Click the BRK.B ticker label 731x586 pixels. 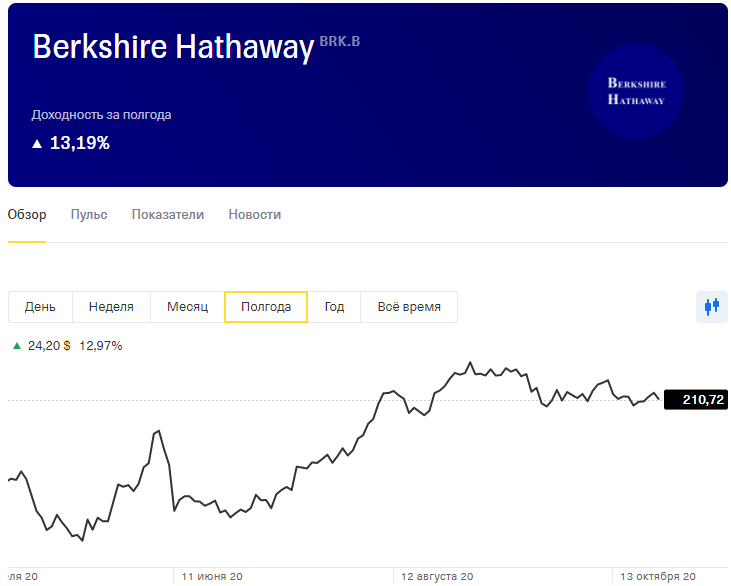(340, 41)
